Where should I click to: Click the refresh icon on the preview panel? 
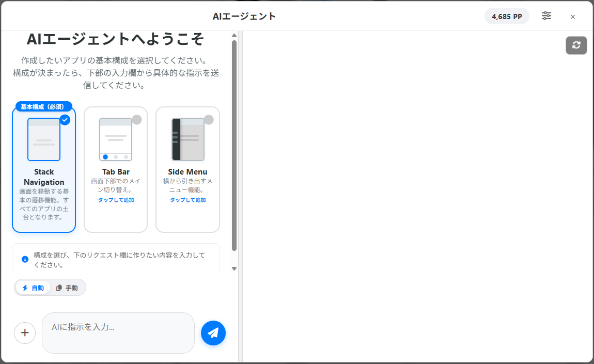(576, 45)
